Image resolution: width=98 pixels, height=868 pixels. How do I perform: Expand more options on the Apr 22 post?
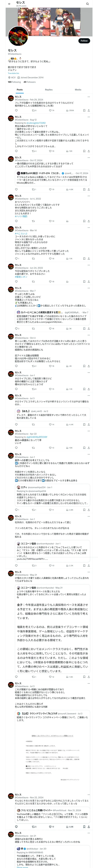pyautogui.click(x=89, y=431)
